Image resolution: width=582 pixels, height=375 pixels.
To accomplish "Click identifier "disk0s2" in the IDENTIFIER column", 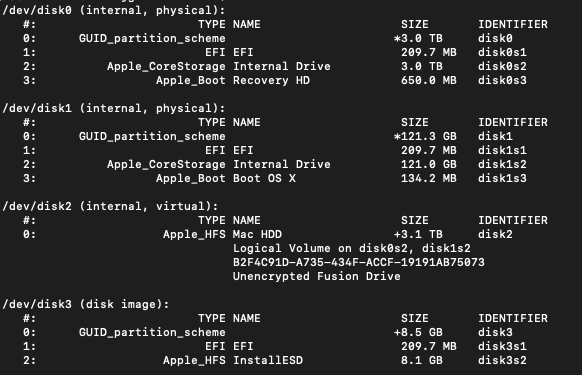I will [x=502, y=66].
